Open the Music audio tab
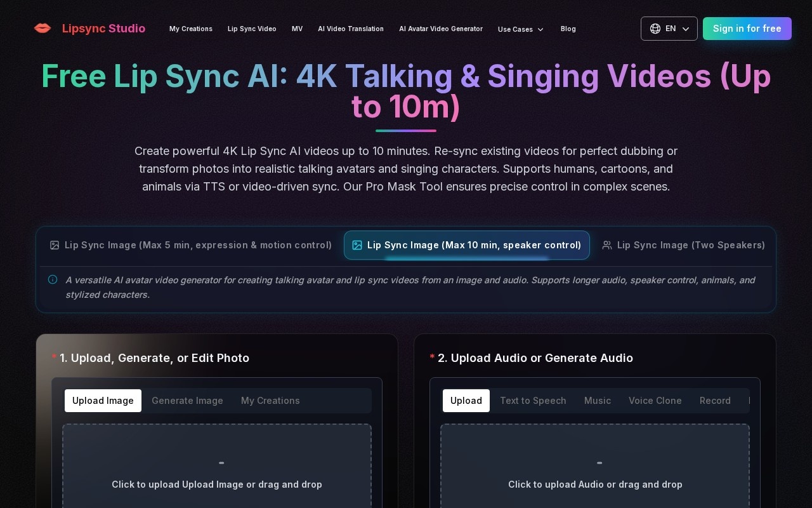This screenshot has width=812, height=508. click(598, 401)
